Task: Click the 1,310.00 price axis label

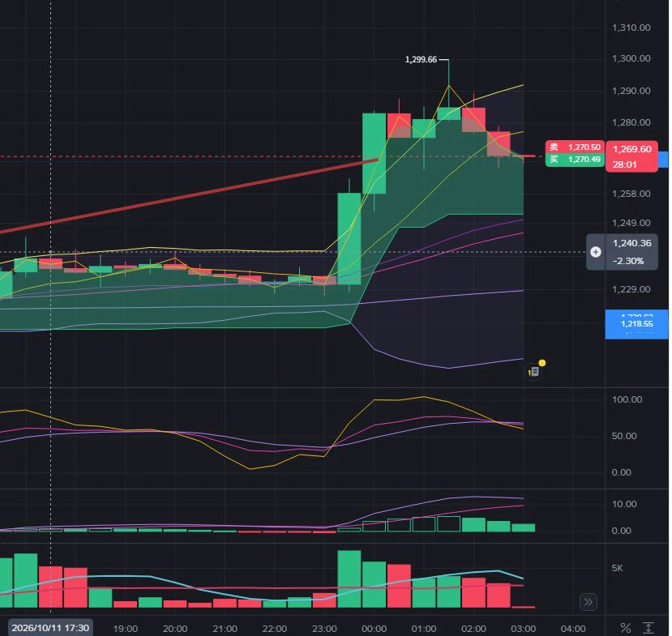Action: (631, 28)
